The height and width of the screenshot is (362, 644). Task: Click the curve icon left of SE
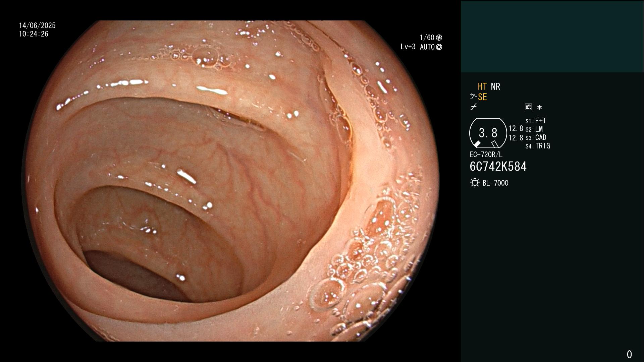click(473, 97)
